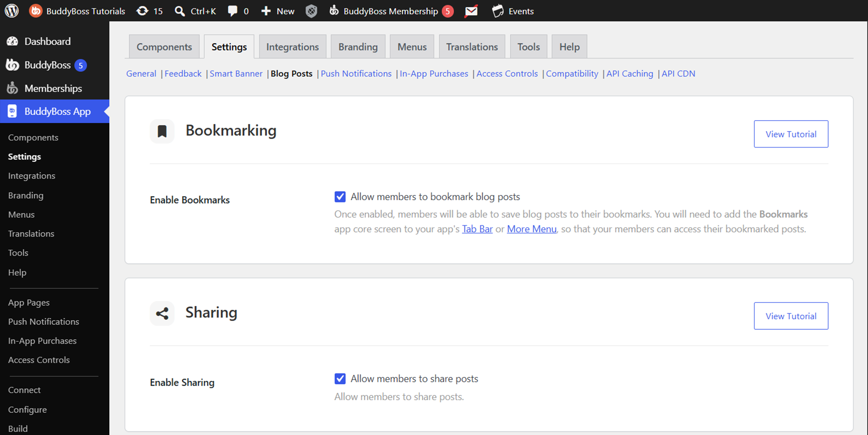Click the BuddyBoss sidebar badge showing 5
Screen dimensions: 868x435
coord(81,65)
